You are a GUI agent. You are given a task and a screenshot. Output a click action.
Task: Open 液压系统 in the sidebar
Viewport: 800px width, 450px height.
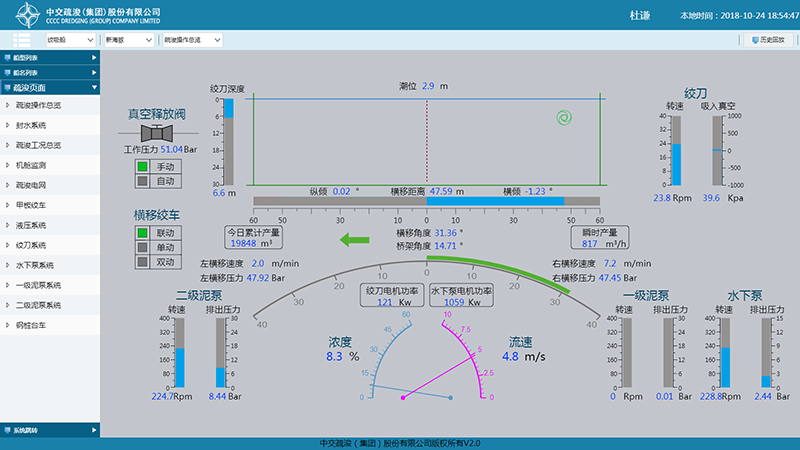click(32, 225)
